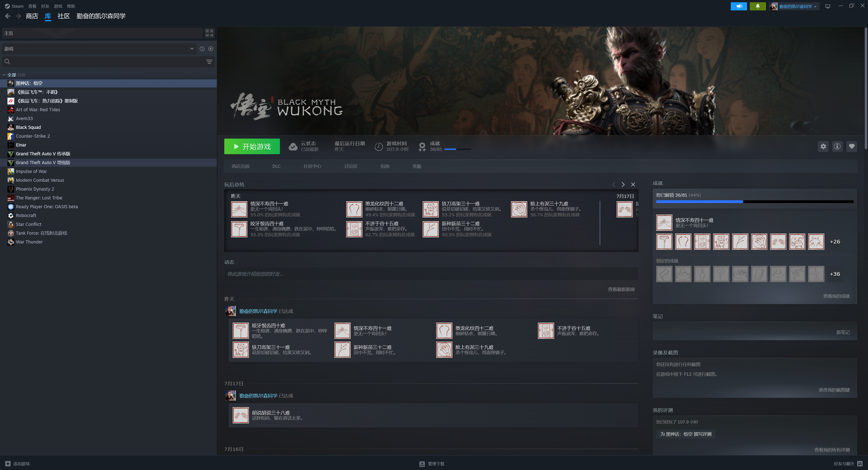Sort library by recent activity clock

(x=202, y=49)
